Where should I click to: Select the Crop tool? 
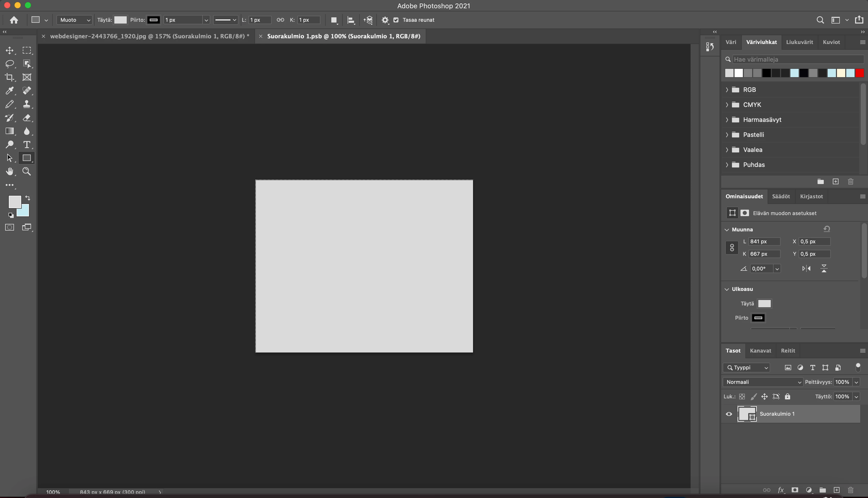pos(10,77)
